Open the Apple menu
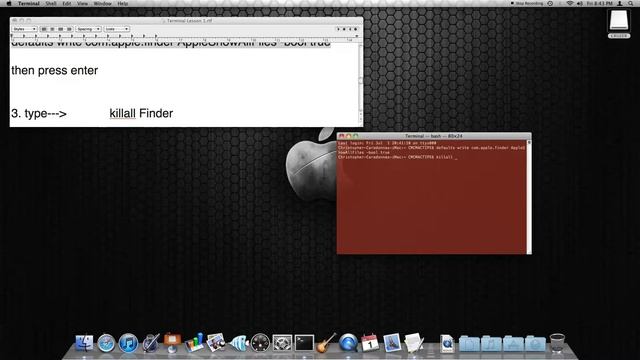 [x=9, y=3]
